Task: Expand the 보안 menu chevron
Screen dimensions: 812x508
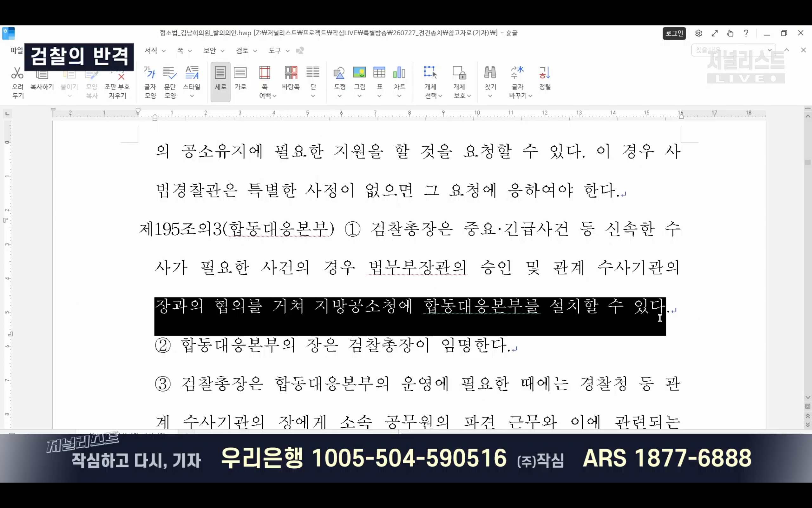Action: tap(222, 51)
